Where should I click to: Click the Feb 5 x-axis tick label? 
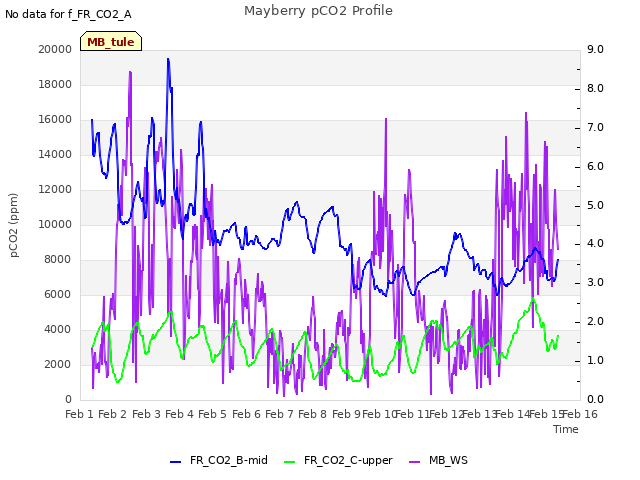pos(212,414)
